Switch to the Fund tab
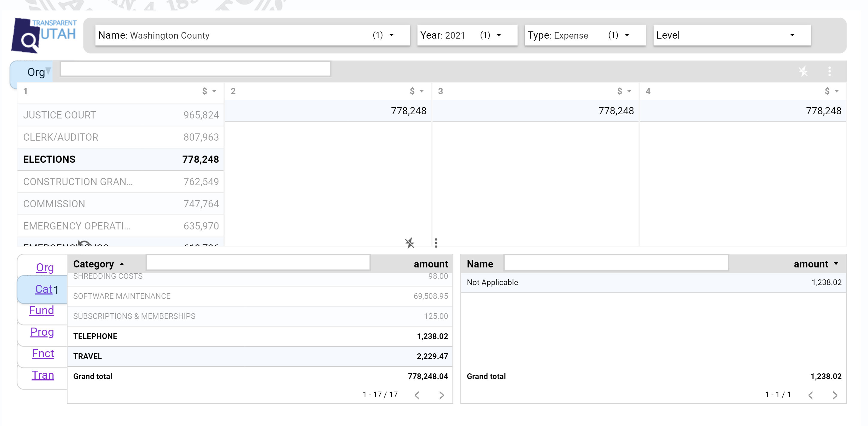 point(42,310)
